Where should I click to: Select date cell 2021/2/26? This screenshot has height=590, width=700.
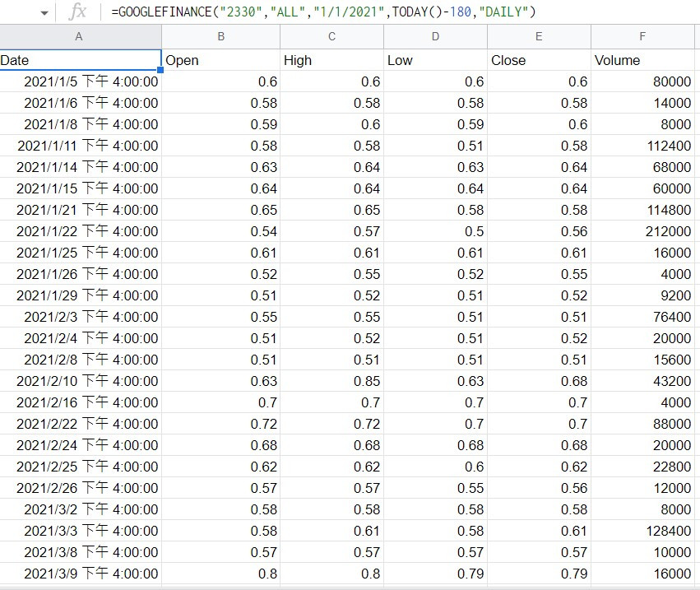pos(81,488)
